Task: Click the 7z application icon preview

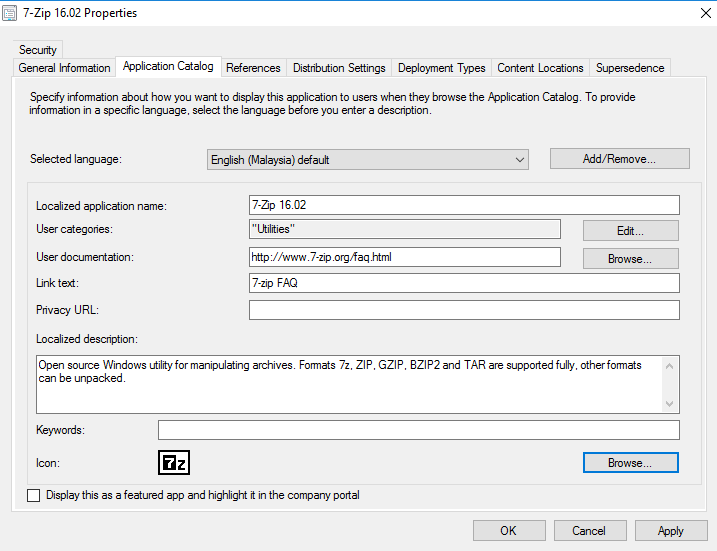Action: tap(174, 463)
